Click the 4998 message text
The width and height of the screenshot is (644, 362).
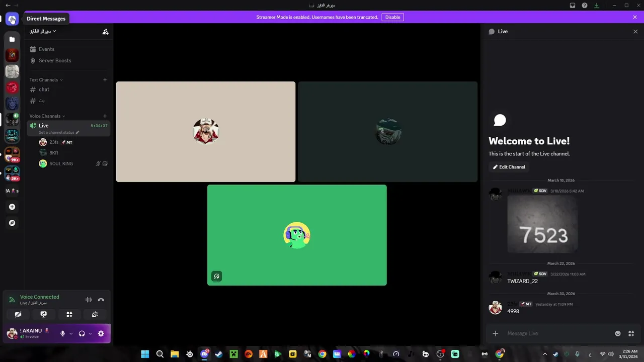[513, 311]
